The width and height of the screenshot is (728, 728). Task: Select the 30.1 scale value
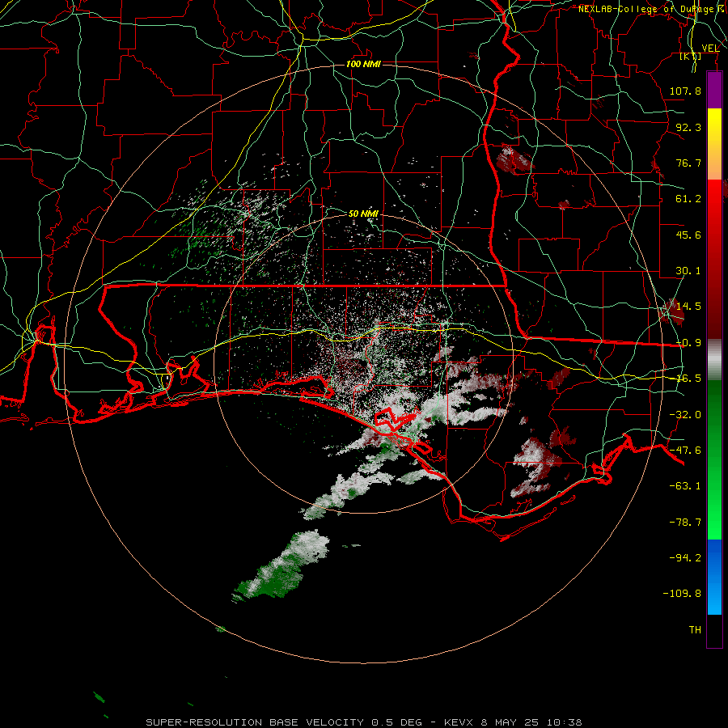click(688, 271)
